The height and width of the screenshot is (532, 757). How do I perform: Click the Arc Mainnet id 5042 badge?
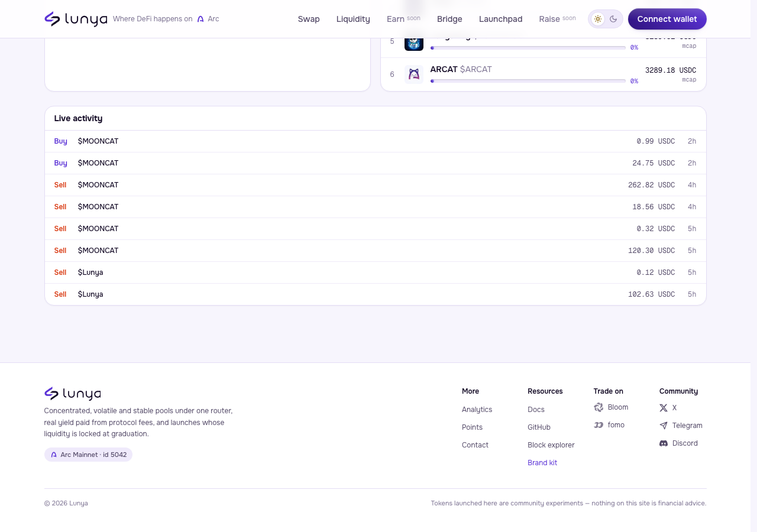(88, 455)
